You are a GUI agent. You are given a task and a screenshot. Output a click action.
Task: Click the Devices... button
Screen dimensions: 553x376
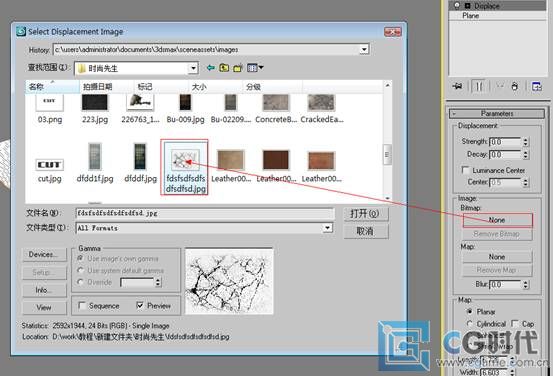44,254
